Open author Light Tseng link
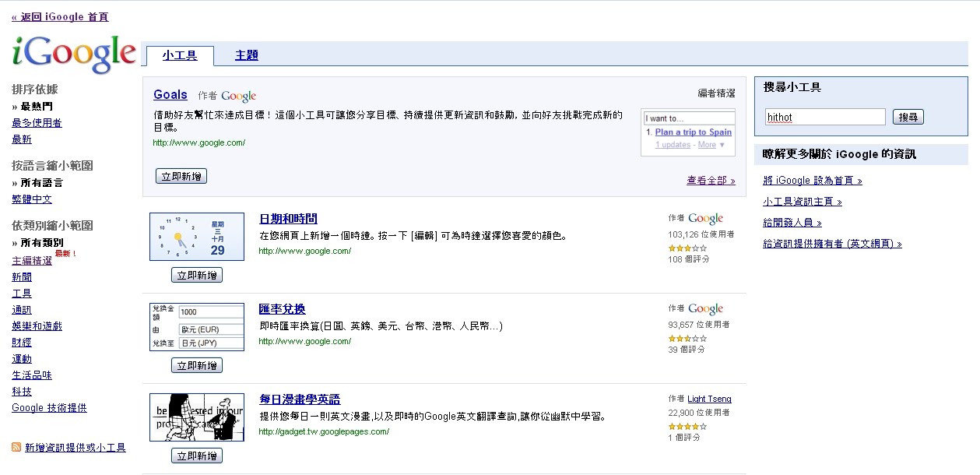The width and height of the screenshot is (980, 475). (709, 399)
